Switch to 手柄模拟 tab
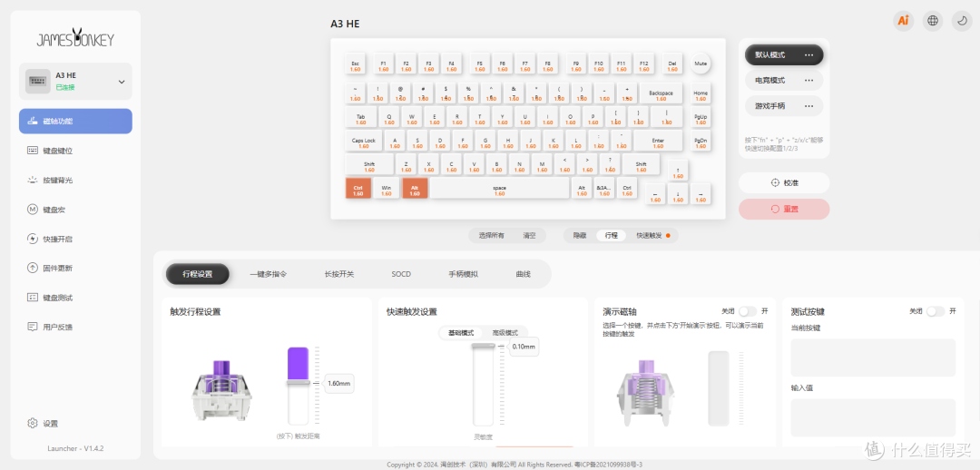This screenshot has height=470, width=980. point(463,274)
